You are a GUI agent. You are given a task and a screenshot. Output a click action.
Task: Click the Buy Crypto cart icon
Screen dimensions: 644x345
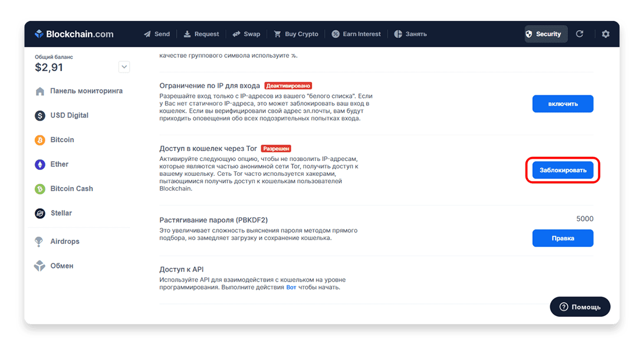click(x=278, y=34)
